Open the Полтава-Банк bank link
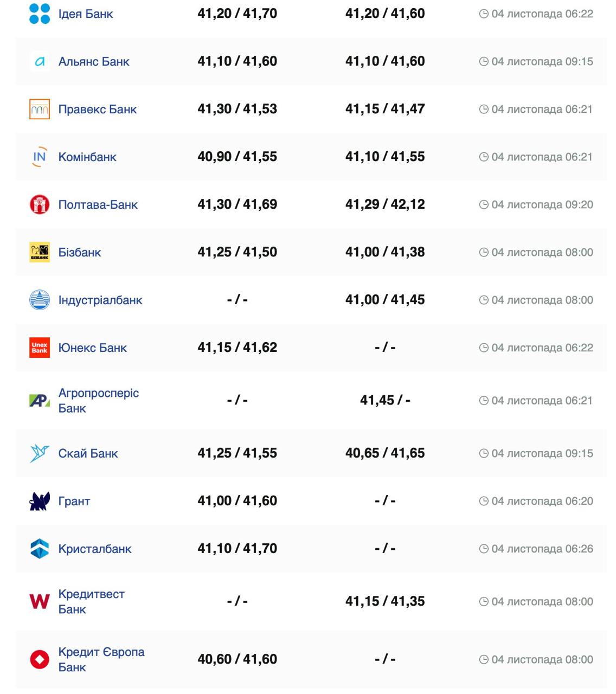Viewport: 616px width, 694px height. coord(98,205)
